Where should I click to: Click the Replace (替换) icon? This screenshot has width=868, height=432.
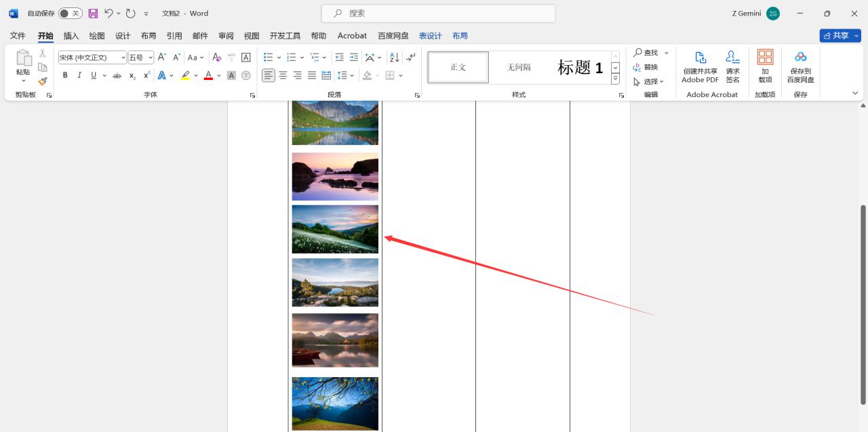[646, 67]
